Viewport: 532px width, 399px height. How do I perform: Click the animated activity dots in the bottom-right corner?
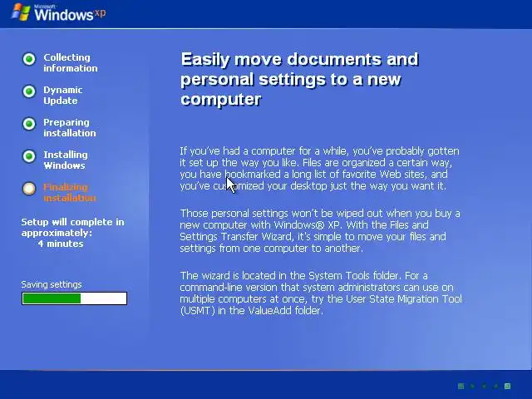(484, 386)
